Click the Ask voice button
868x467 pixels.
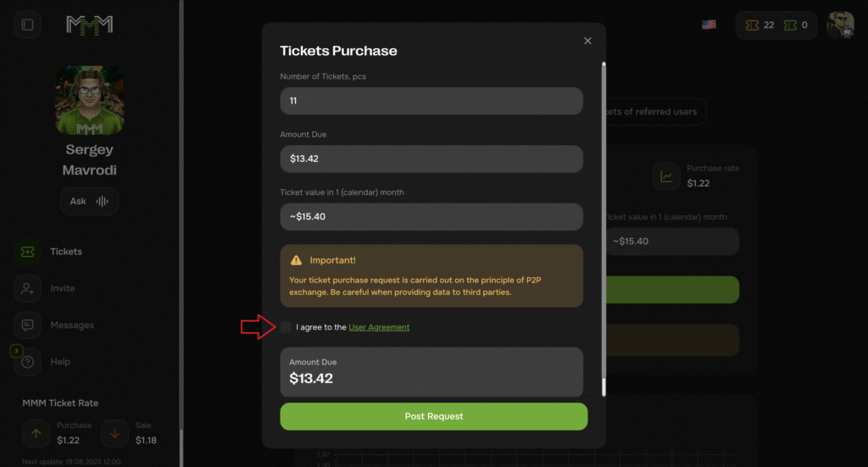coord(89,202)
